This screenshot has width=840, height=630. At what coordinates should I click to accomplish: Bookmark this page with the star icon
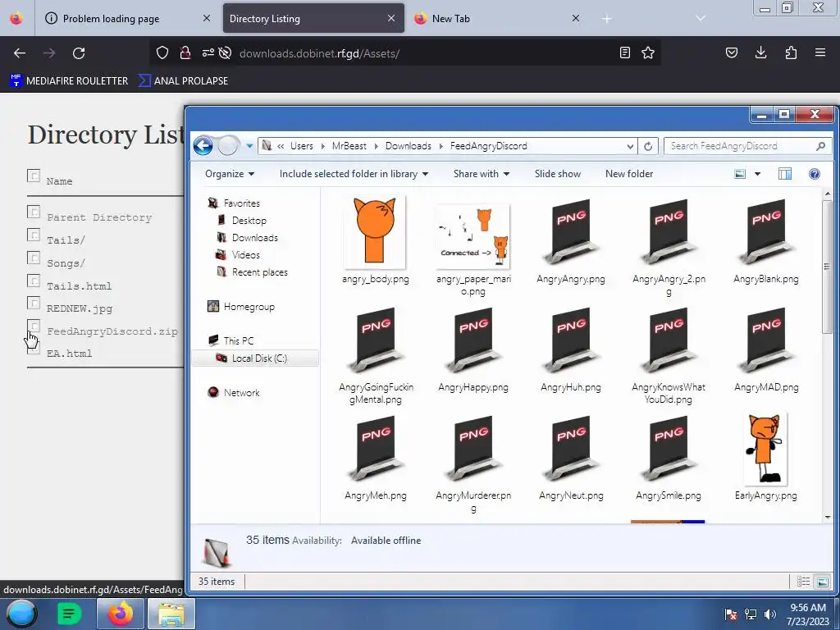(x=648, y=52)
